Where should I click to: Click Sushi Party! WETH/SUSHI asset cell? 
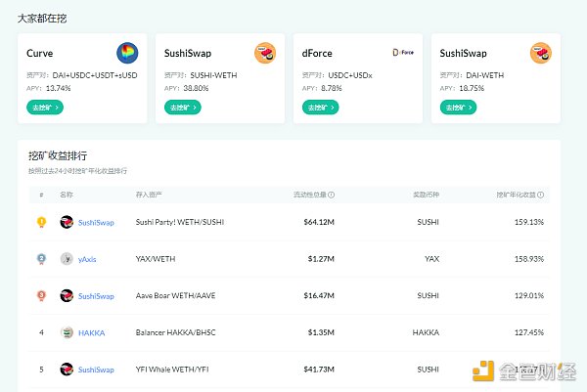tap(180, 222)
